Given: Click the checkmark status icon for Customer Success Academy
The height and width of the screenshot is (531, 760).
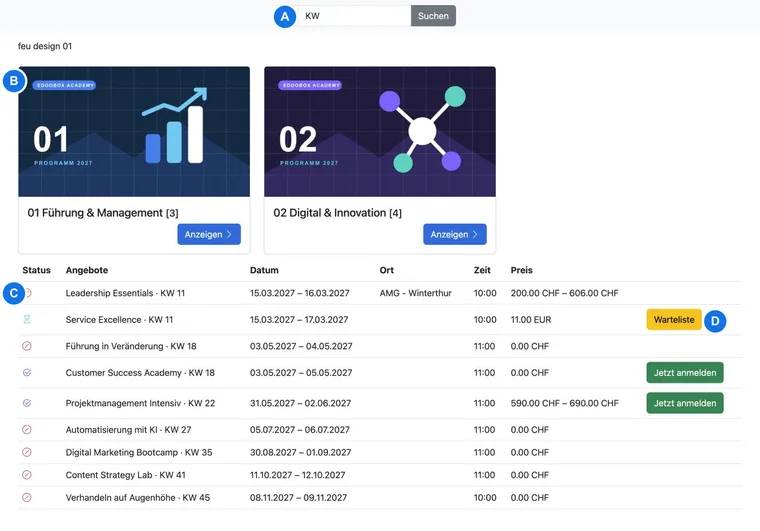Looking at the screenshot, I should (27, 373).
